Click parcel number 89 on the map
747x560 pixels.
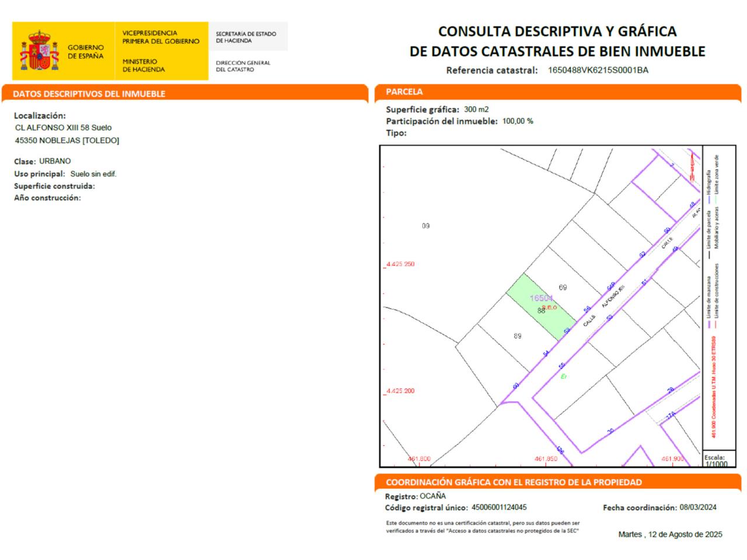click(517, 336)
